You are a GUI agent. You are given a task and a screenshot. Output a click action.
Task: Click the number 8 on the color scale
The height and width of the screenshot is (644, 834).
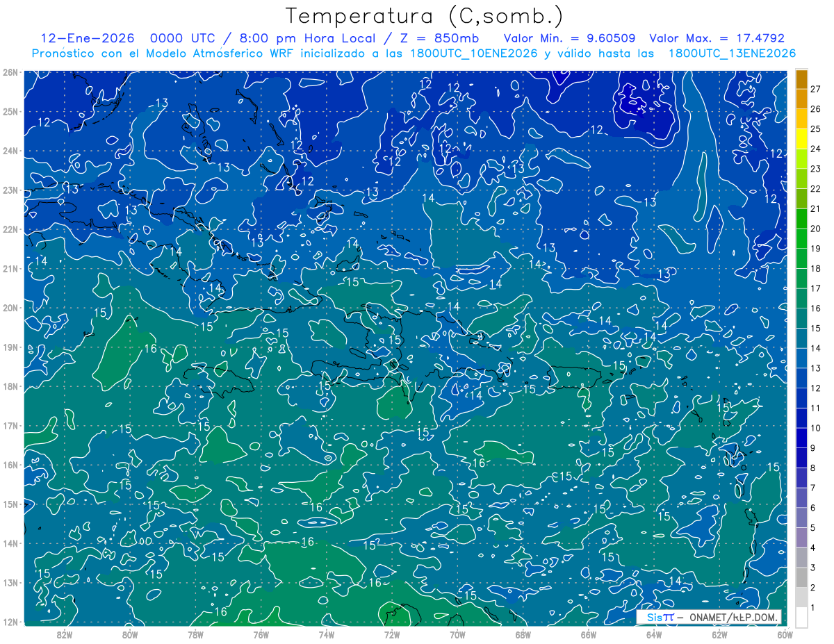click(813, 468)
